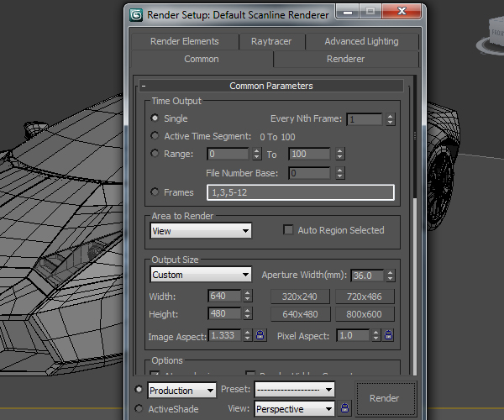Collapse the Common Parameters rollout
Viewport: 504px width, 420px height.
[x=271, y=86]
